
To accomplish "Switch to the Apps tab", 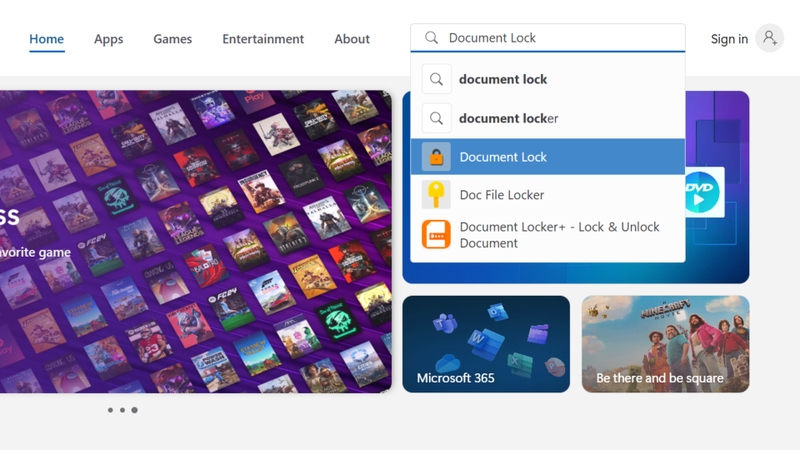I will click(x=109, y=39).
